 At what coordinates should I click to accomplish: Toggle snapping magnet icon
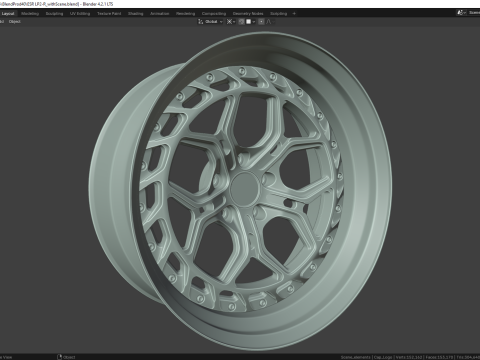[241, 22]
